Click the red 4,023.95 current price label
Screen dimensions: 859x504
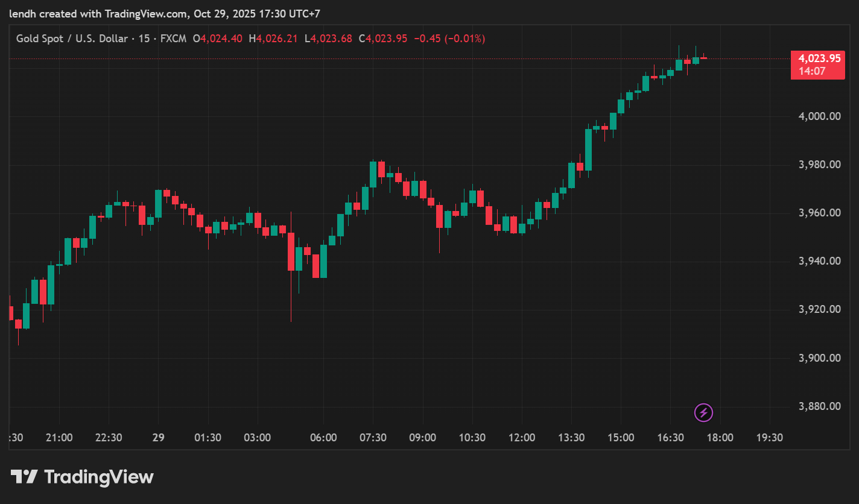819,58
